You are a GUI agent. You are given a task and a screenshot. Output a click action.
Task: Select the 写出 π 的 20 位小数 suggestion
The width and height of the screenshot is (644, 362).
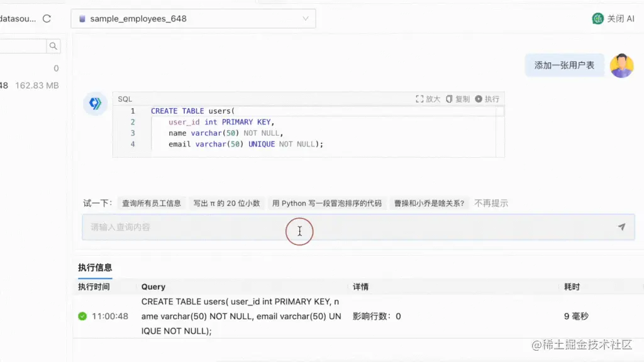tap(226, 203)
